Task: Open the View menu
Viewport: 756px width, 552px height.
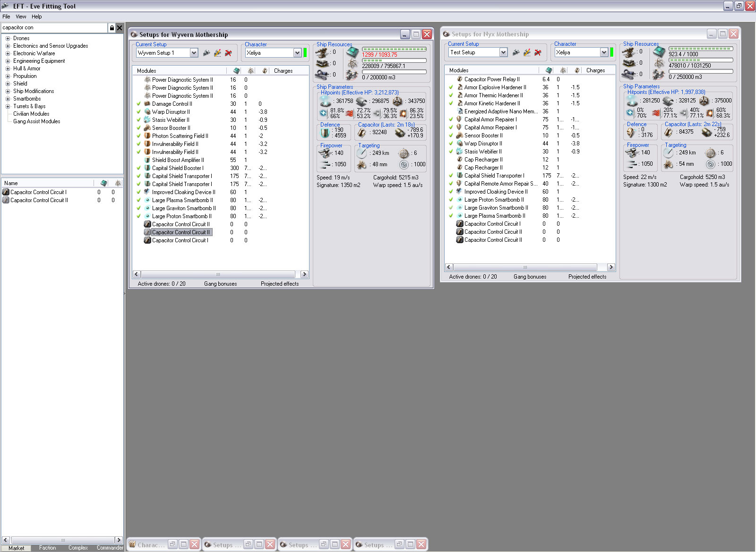Action: 21,17
